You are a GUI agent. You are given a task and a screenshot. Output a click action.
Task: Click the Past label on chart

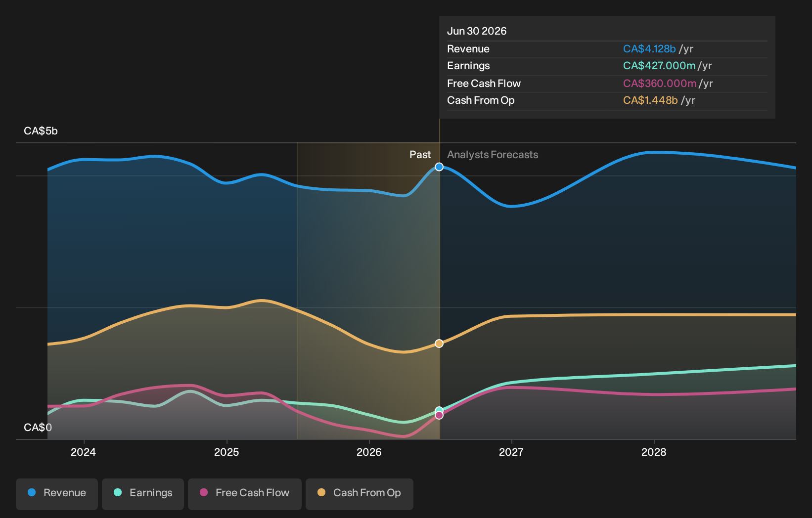coord(420,155)
